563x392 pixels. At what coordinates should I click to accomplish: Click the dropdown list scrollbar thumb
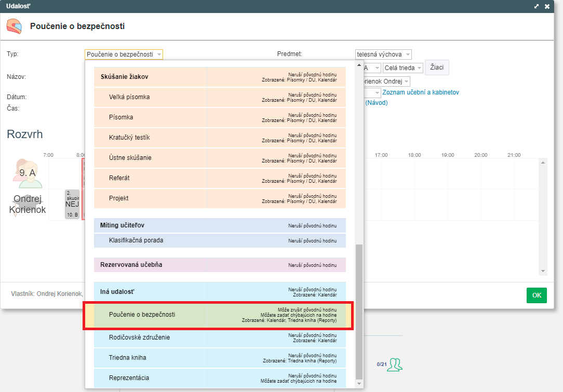click(358, 312)
